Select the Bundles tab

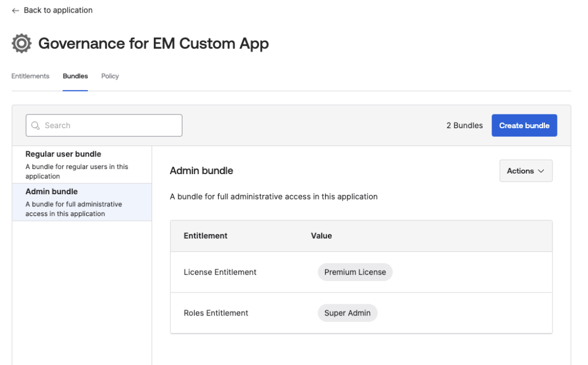click(x=75, y=75)
